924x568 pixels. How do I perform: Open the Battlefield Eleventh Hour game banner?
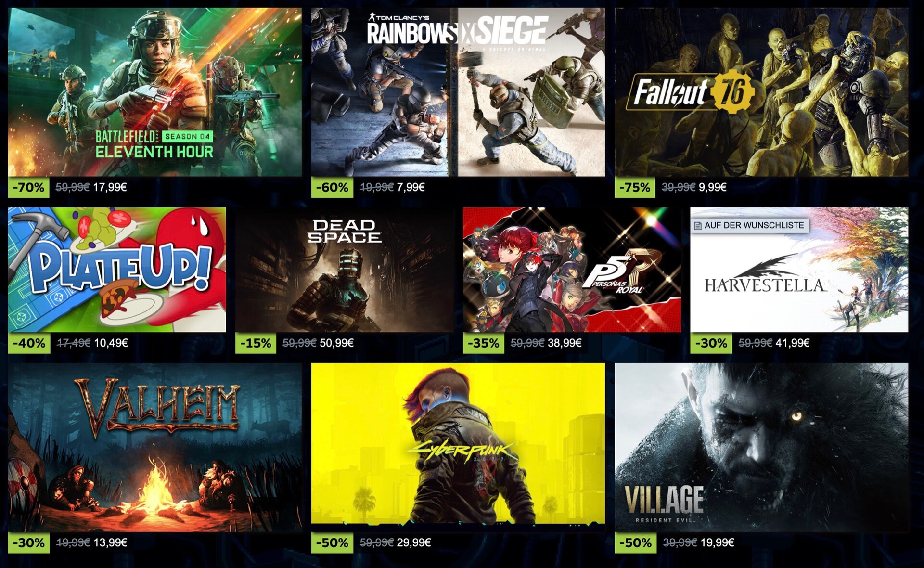coord(154,92)
